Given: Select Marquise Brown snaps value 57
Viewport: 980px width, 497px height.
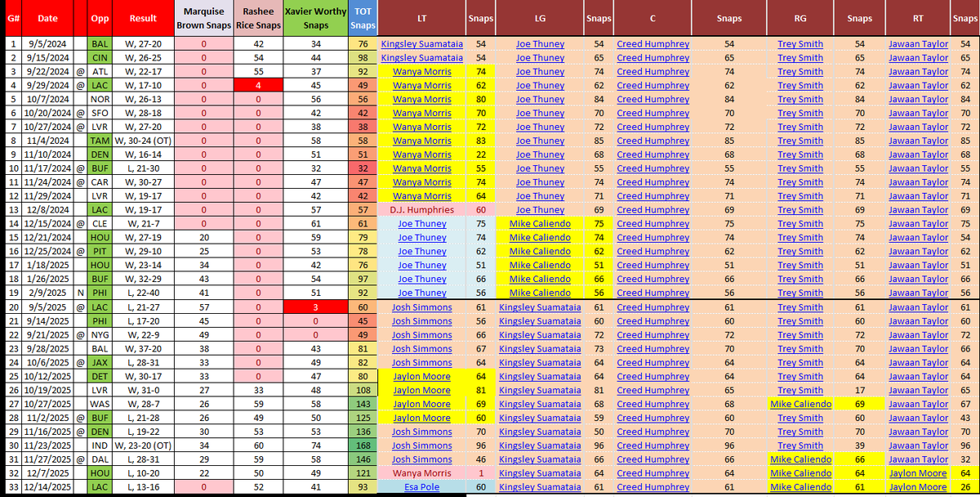Looking at the screenshot, I should coord(203,307).
